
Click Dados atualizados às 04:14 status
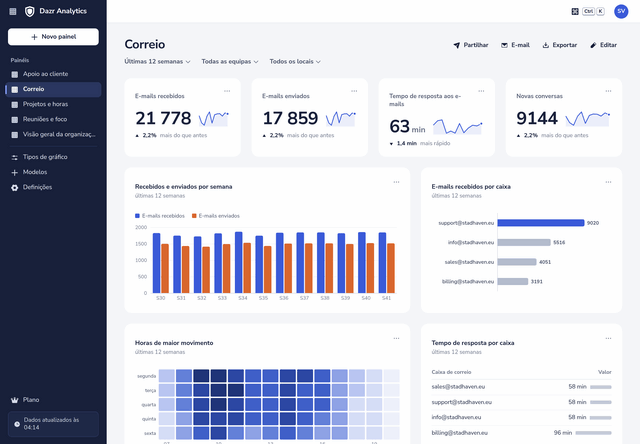click(x=53, y=424)
